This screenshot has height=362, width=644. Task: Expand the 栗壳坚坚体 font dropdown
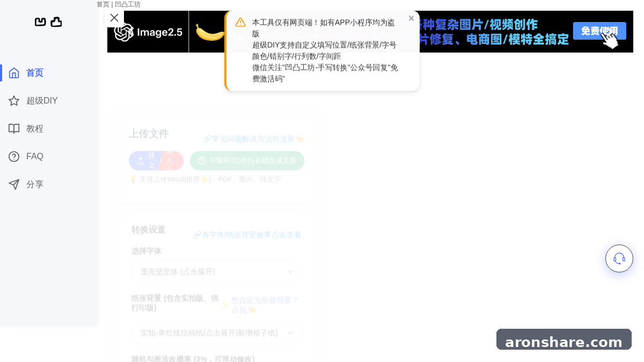click(216, 272)
